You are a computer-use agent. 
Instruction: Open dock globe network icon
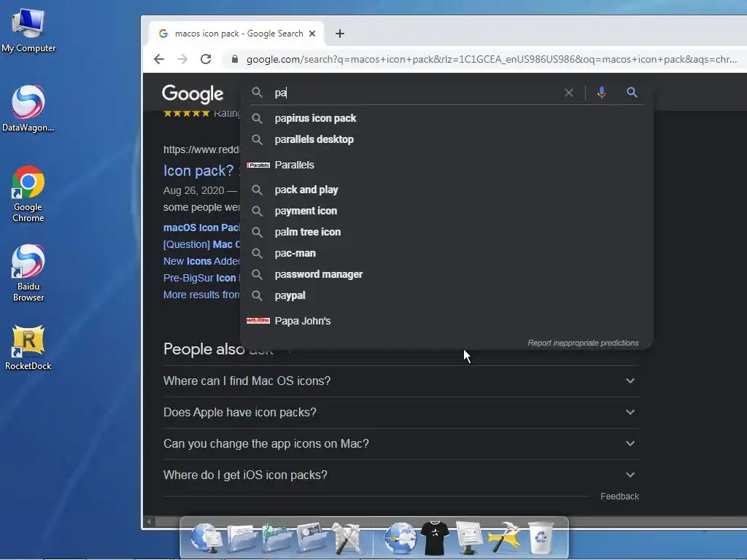click(400, 538)
